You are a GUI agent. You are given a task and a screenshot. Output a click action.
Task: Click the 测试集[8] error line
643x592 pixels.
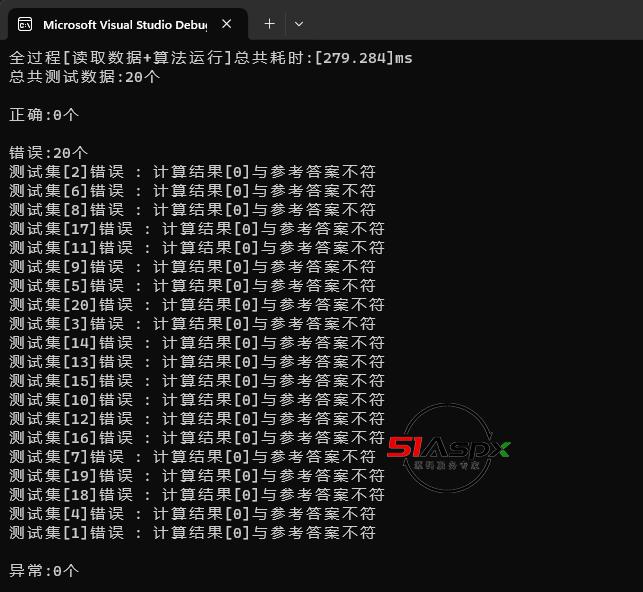pos(192,210)
